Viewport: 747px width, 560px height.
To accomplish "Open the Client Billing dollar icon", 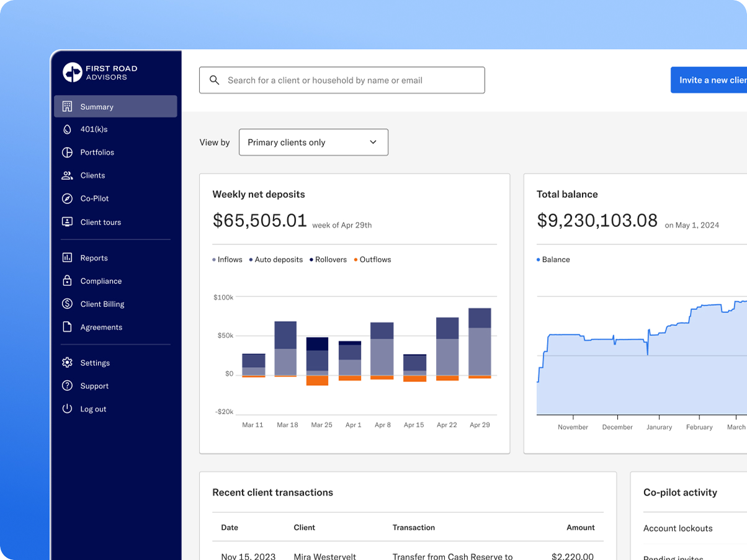I will 67,304.
